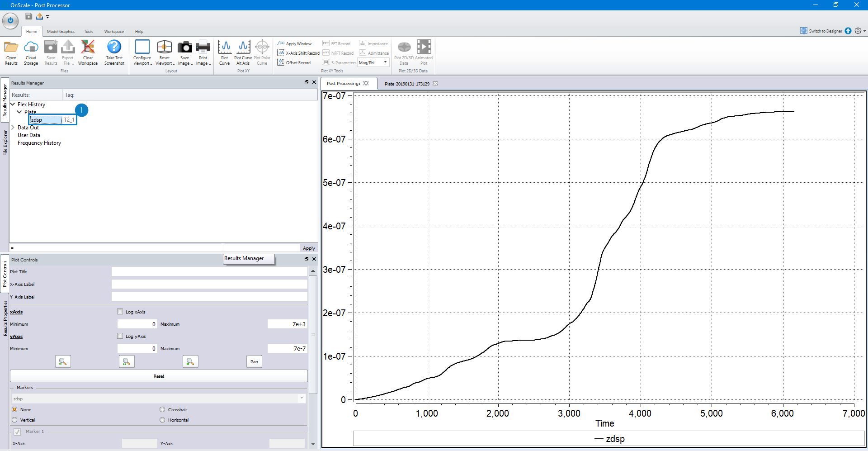Open the Print Image dropdown arrow

[x=210, y=64]
